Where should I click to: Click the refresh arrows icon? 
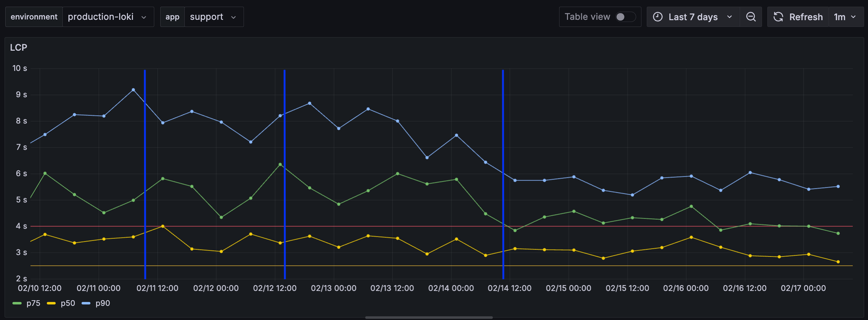778,17
